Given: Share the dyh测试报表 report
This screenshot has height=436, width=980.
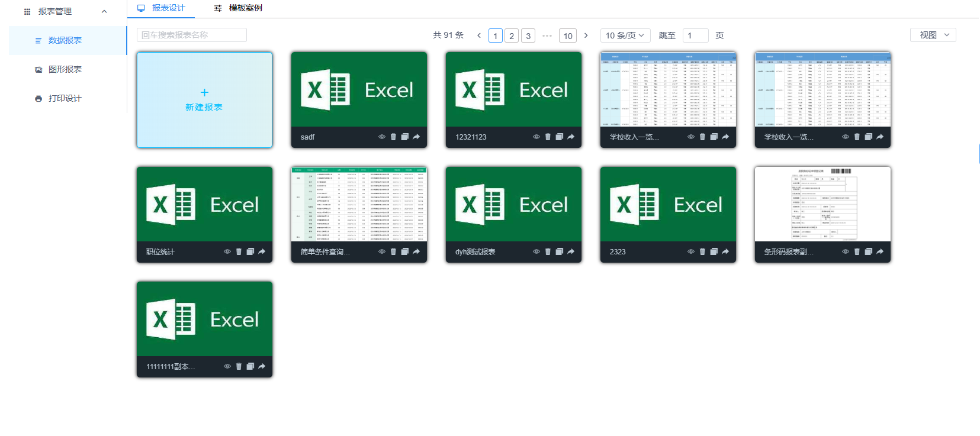Looking at the screenshot, I should (x=571, y=251).
